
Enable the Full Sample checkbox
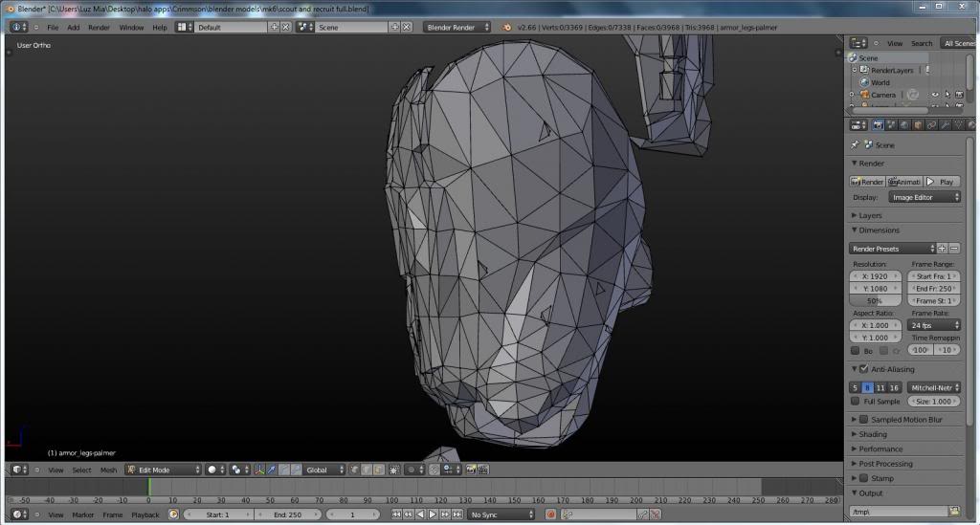pos(856,402)
